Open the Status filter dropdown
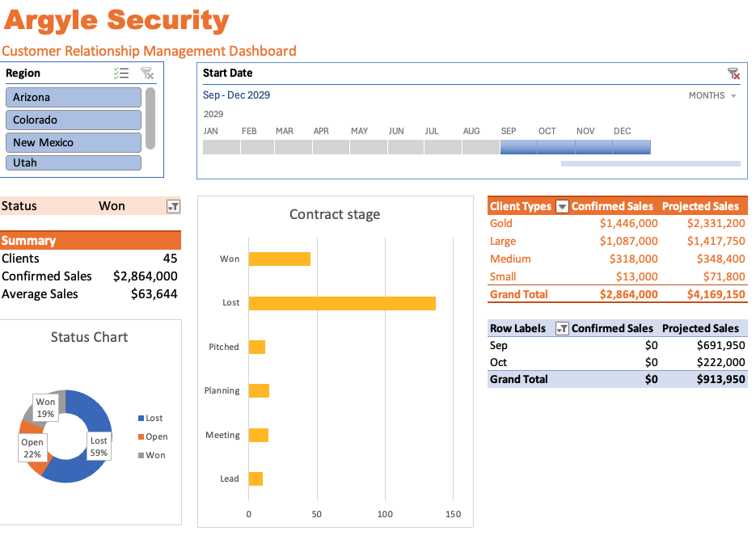This screenshot has width=756, height=535. coord(172,207)
